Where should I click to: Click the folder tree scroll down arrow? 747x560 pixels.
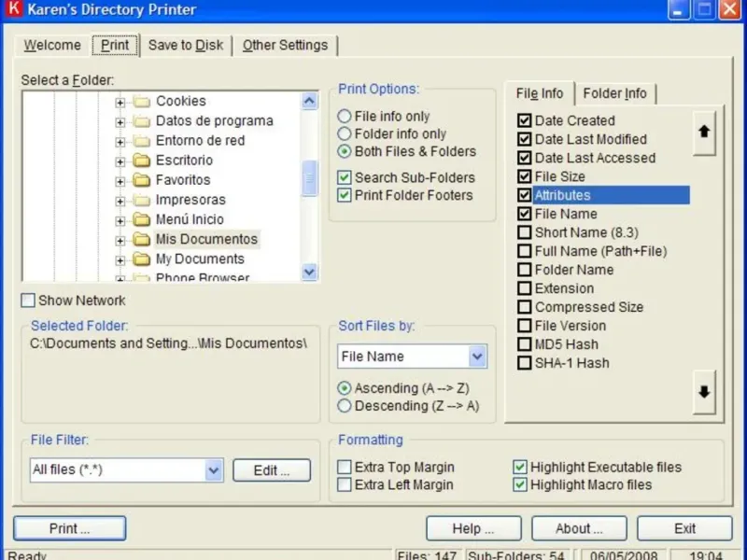pyautogui.click(x=309, y=272)
